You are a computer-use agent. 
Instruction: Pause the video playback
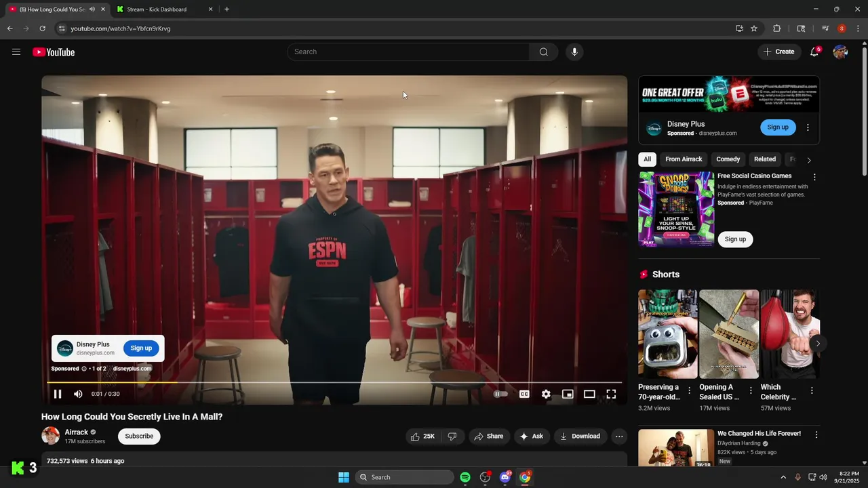[x=58, y=394]
